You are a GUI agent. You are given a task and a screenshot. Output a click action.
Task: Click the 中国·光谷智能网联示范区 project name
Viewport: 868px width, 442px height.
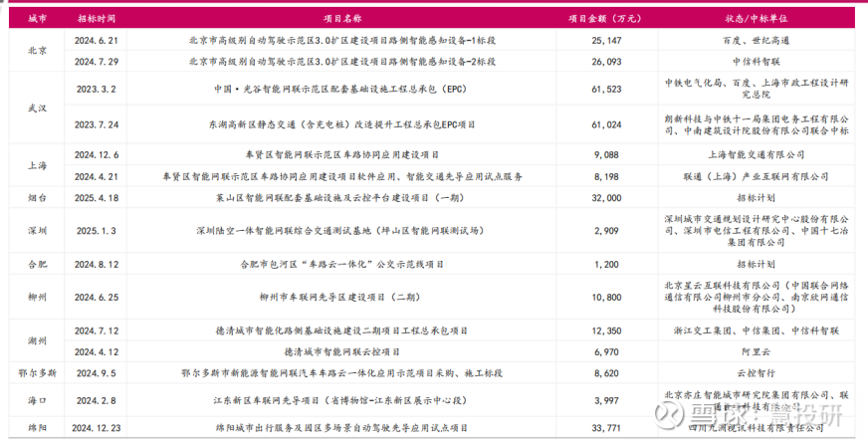pyautogui.click(x=341, y=89)
